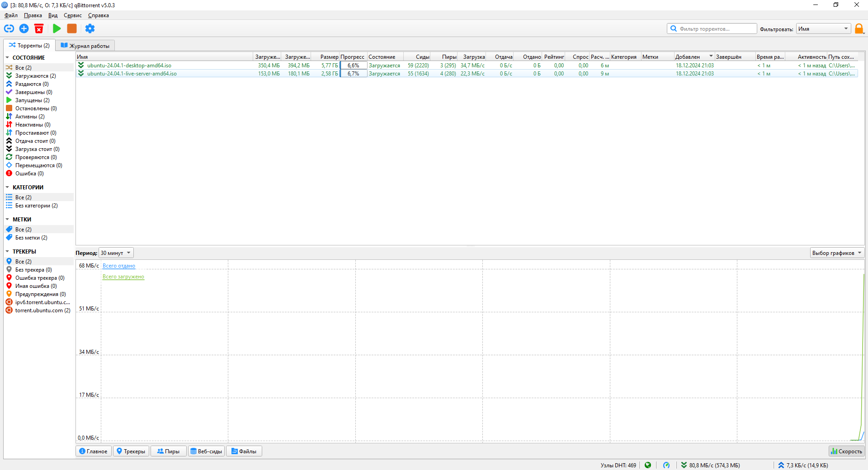
Task: Click the orange lock interface icon
Action: (859, 28)
